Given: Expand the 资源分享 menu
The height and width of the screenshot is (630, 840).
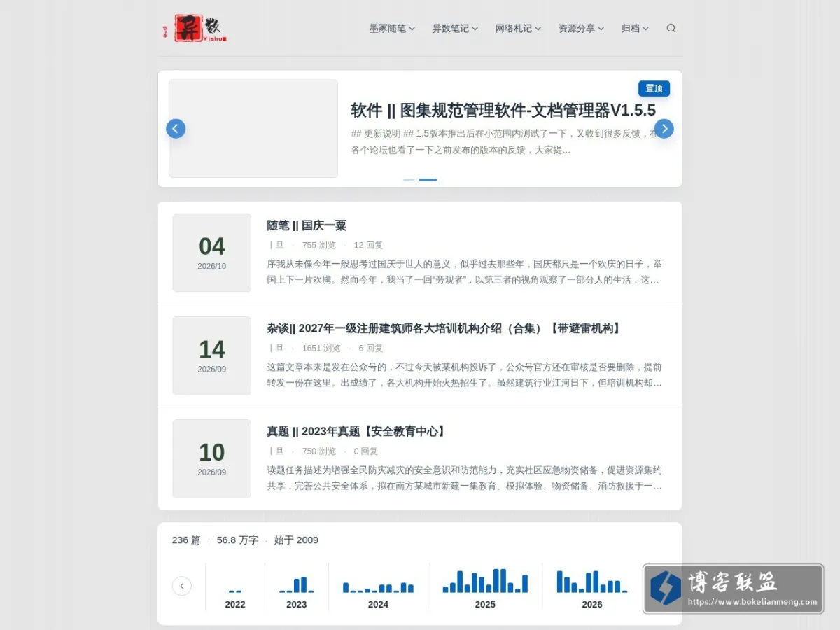Looking at the screenshot, I should (581, 29).
